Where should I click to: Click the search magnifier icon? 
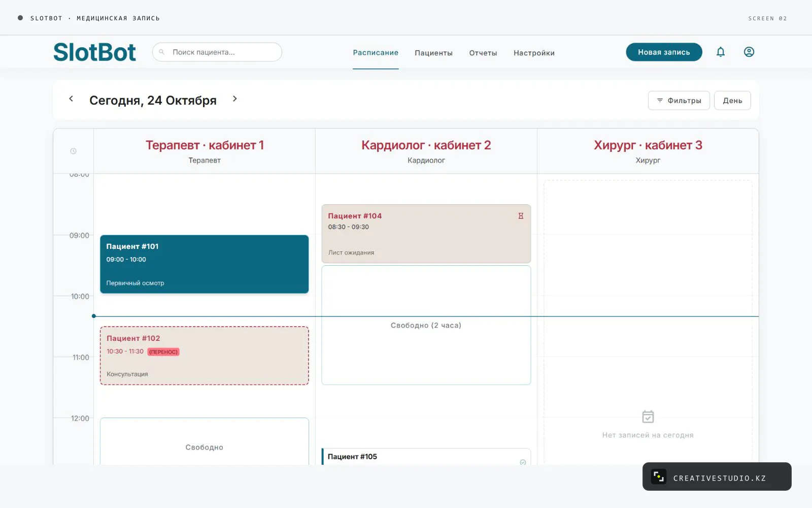coord(162,52)
